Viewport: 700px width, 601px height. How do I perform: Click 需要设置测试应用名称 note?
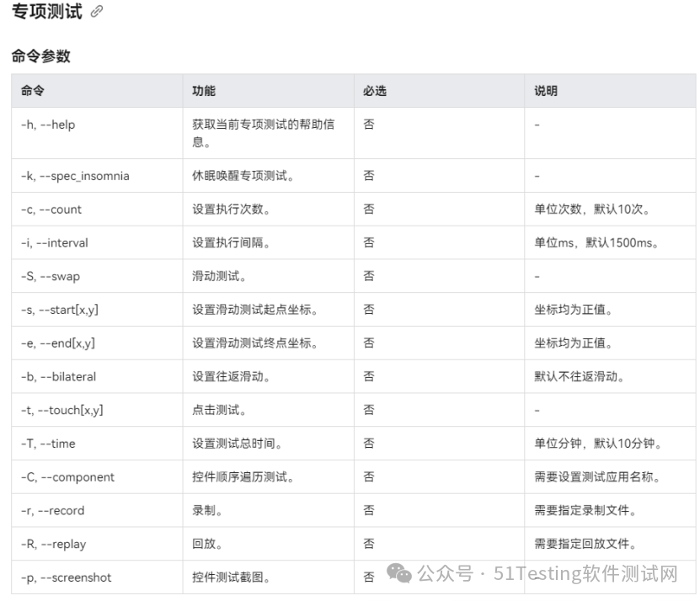coord(597,477)
